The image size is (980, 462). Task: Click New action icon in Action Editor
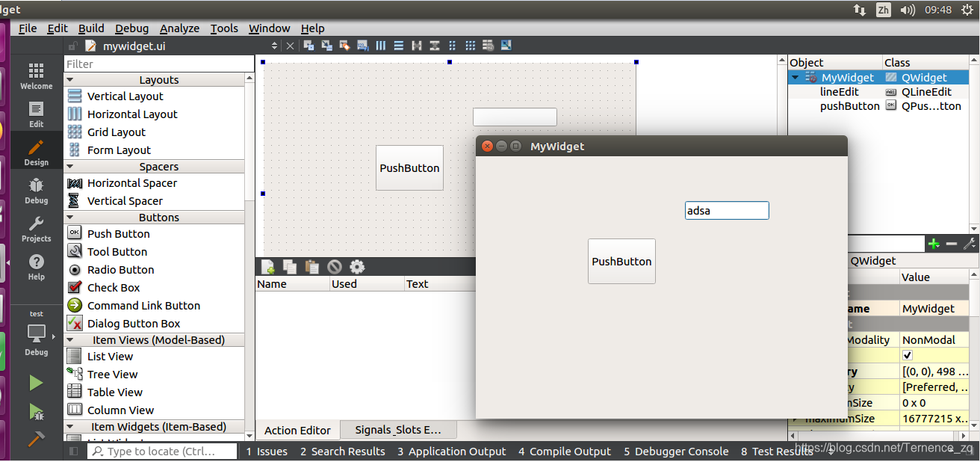(x=267, y=266)
